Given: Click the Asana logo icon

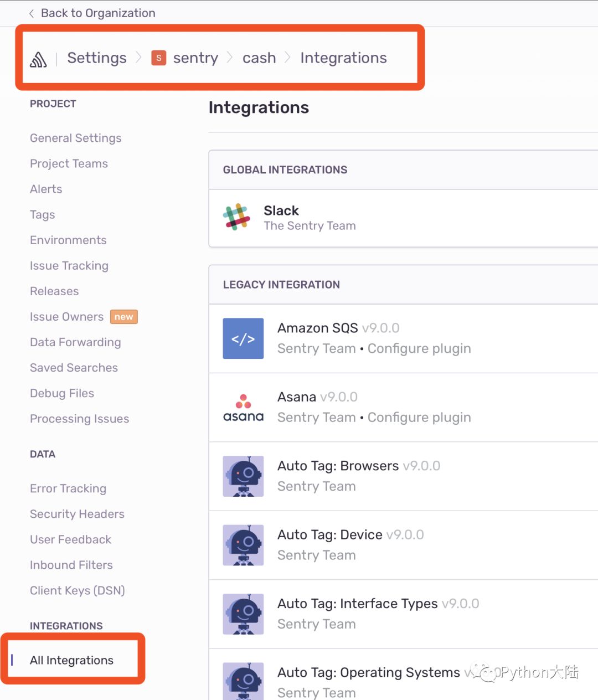Looking at the screenshot, I should pyautogui.click(x=243, y=408).
